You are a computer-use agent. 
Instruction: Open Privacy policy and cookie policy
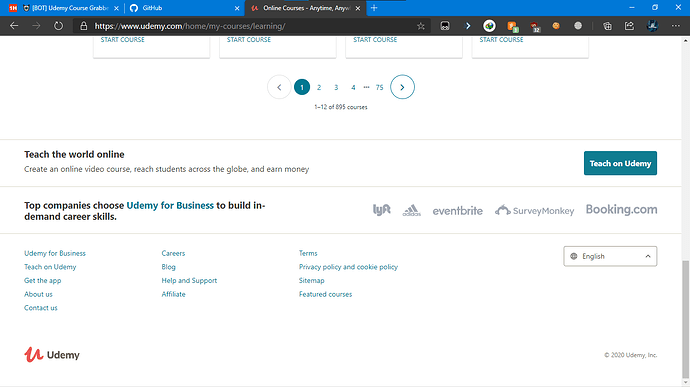(x=348, y=267)
